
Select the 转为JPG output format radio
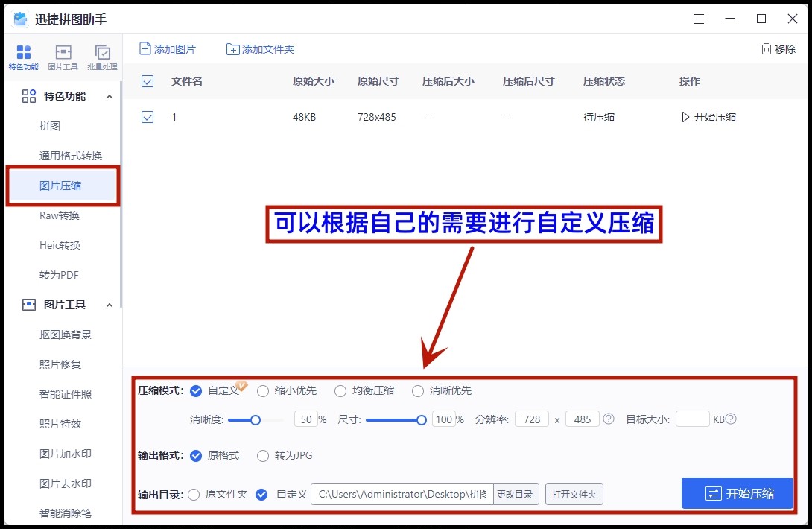(262, 455)
